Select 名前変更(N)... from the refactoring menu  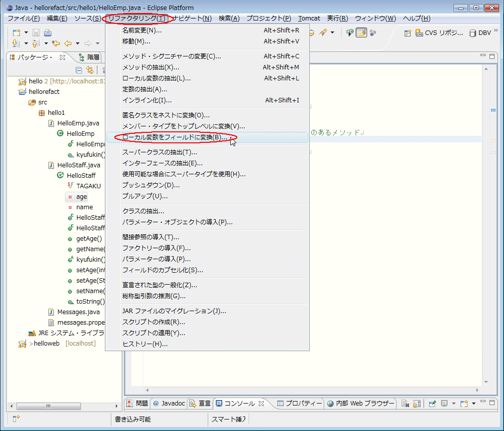click(x=207, y=30)
